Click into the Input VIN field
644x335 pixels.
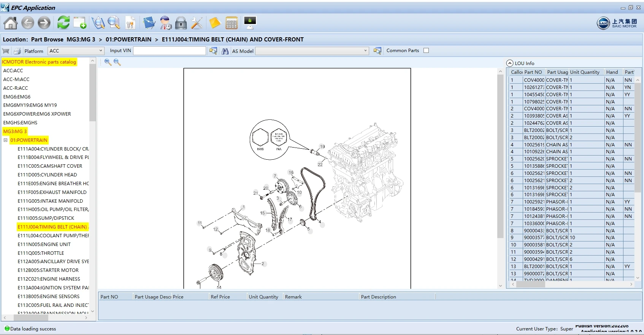(x=169, y=51)
